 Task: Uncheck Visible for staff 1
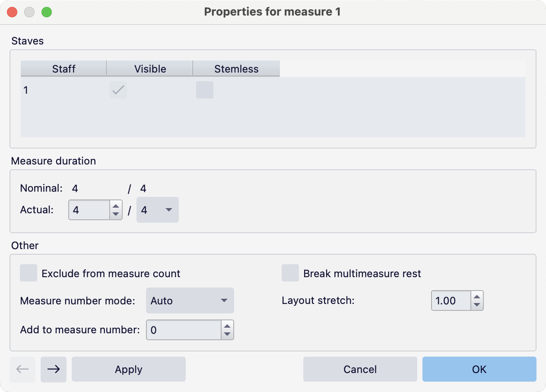[x=118, y=90]
